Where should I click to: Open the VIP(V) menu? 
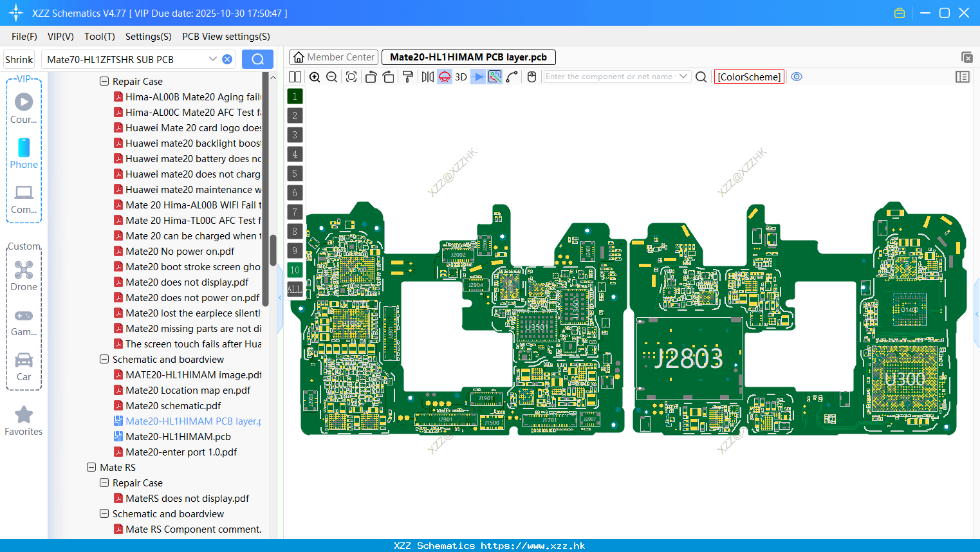coord(60,37)
